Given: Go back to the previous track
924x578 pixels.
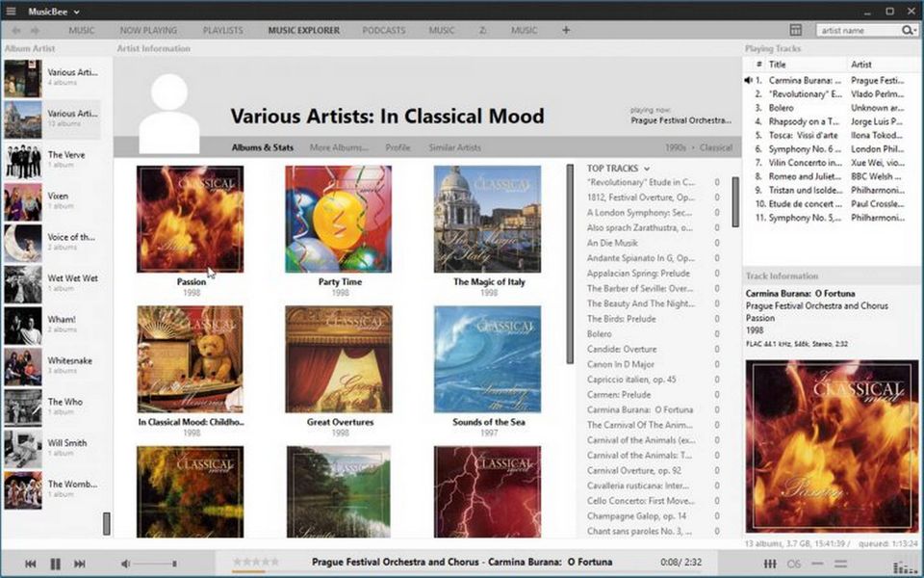Looking at the screenshot, I should pyautogui.click(x=31, y=564).
